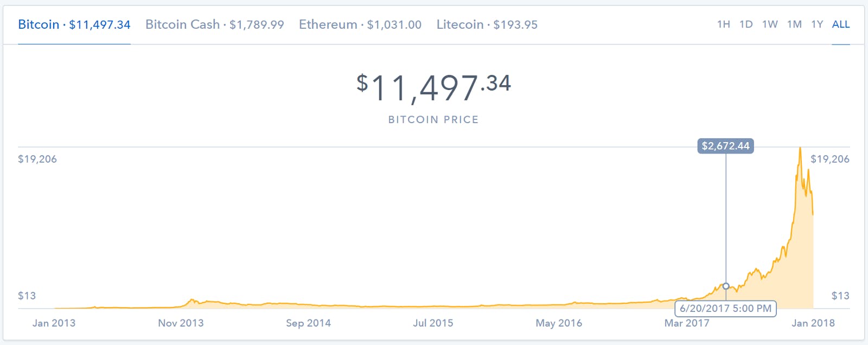Click the December 2017 price peak on the chart
This screenshot has height=345, width=868.
pos(801,148)
